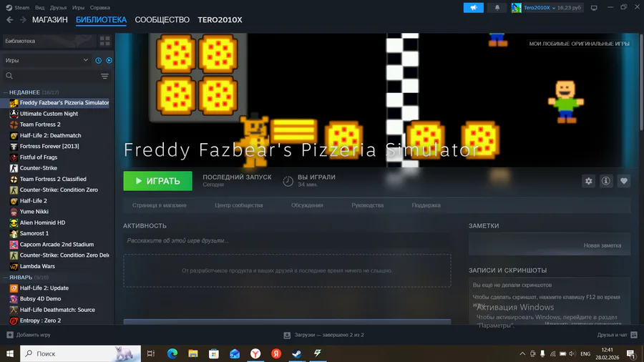Image resolution: width=644 pixels, height=362 pixels.
Task: Open Руководства link
Action: [x=367, y=205]
